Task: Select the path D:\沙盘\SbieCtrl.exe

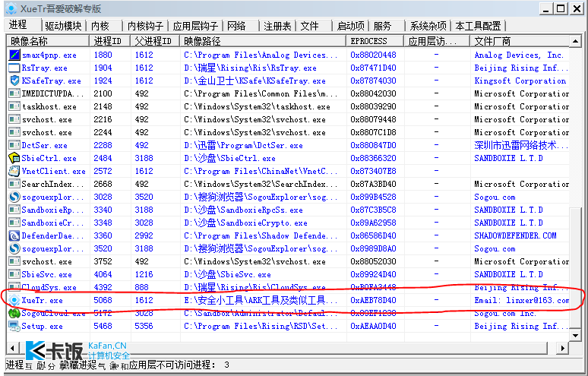Action: [229, 158]
